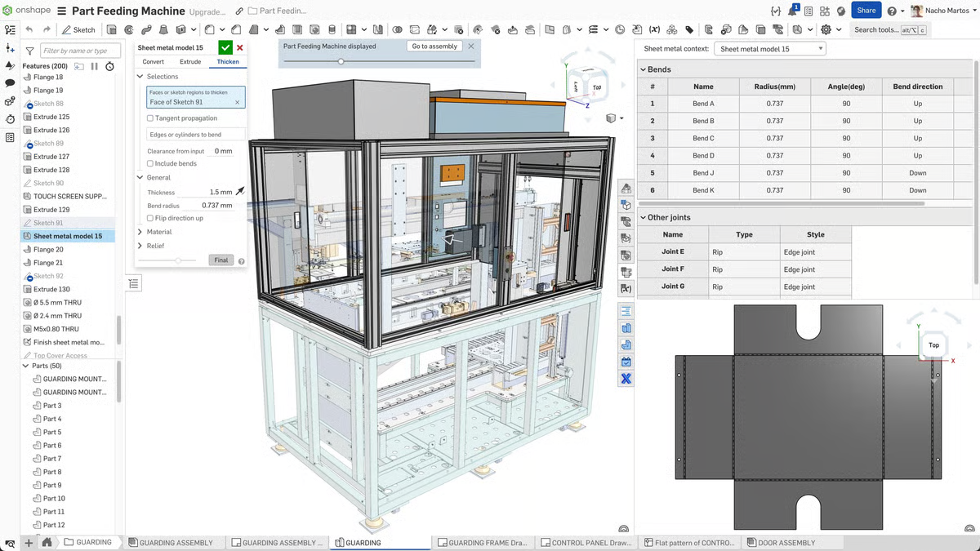Click the Final preview slider handle
980x551 pixels.
(178, 260)
